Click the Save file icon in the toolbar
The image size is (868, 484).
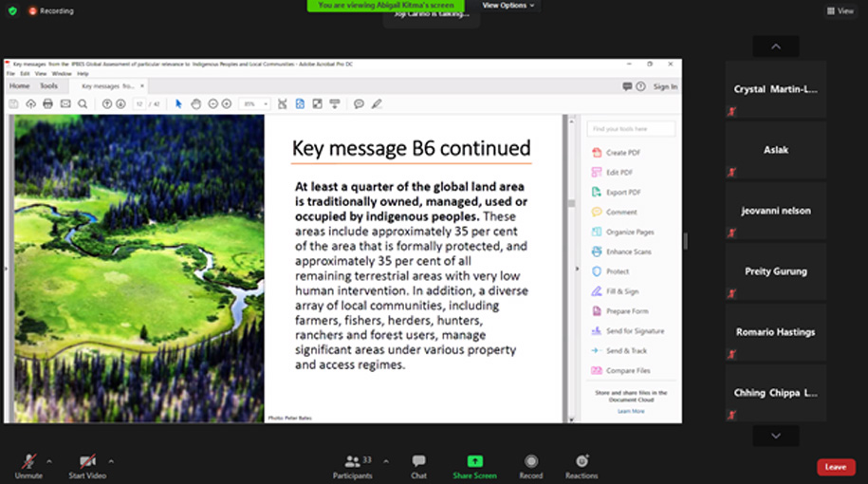(x=14, y=104)
